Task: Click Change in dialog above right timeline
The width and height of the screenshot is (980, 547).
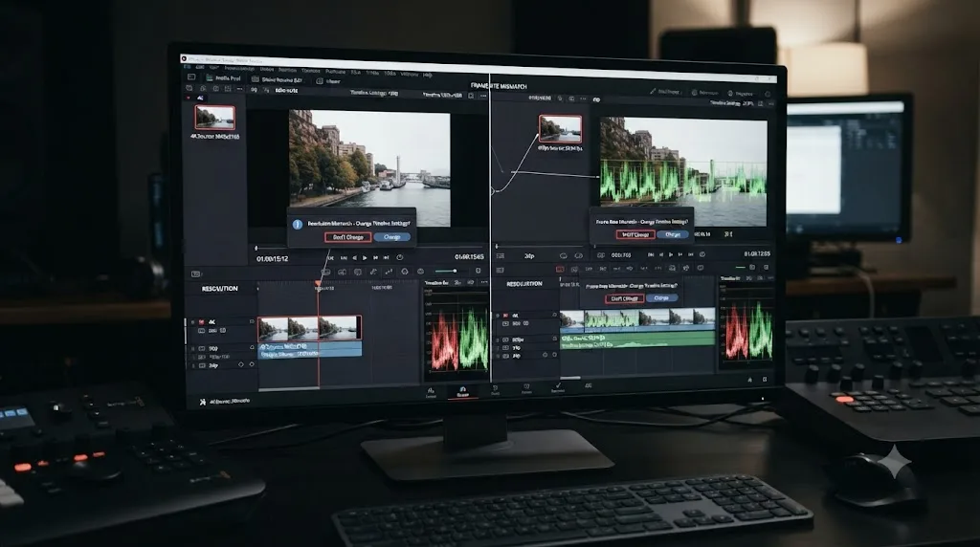Action: tap(661, 298)
